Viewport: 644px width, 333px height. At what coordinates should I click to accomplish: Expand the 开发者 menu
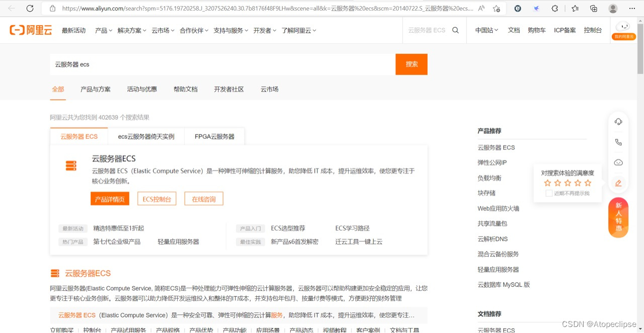(x=265, y=30)
